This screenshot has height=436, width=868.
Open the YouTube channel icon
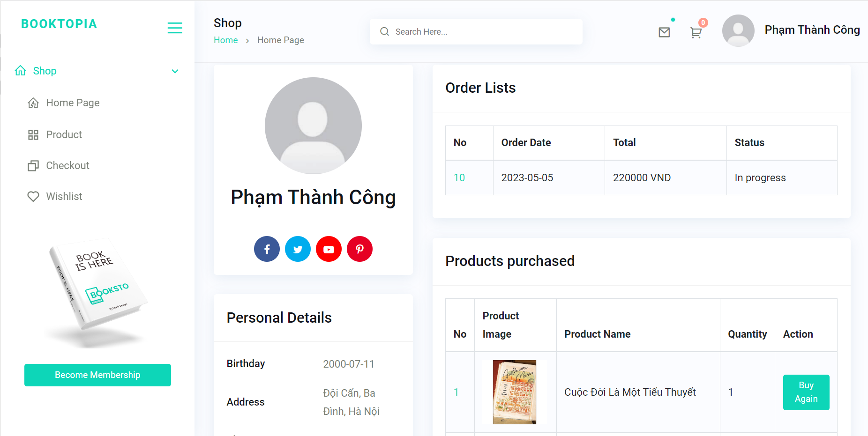tap(329, 249)
